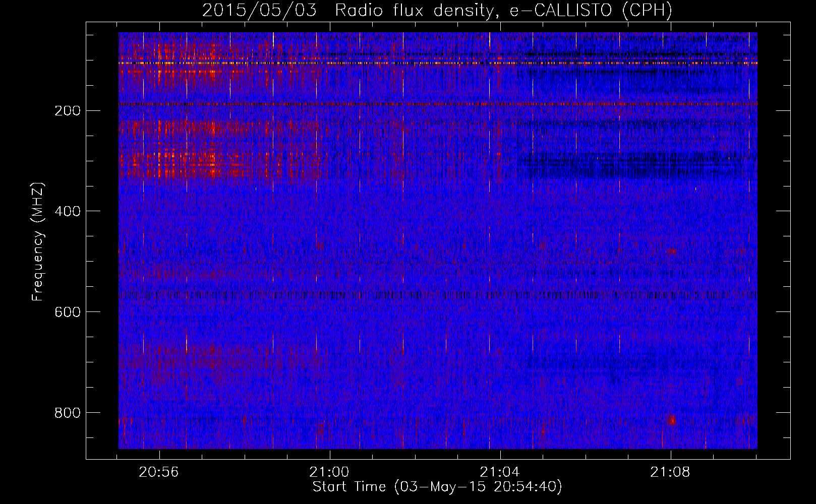
Task: Click the 21:00 time tick label
Action: [329, 472]
